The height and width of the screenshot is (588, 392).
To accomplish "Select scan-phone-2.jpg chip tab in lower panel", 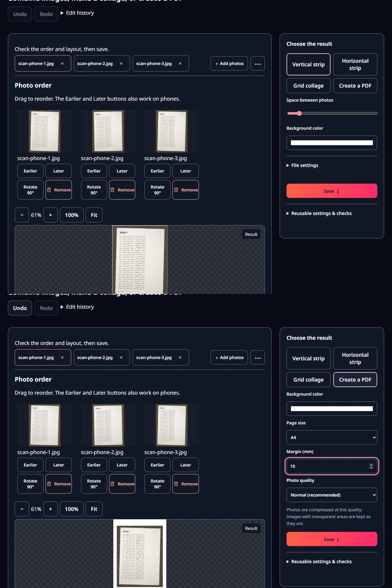I will [x=95, y=358].
